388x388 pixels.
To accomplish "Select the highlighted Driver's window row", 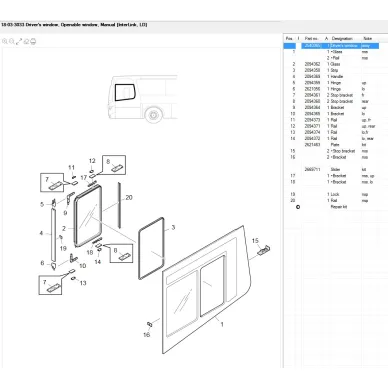I will click(x=331, y=46).
